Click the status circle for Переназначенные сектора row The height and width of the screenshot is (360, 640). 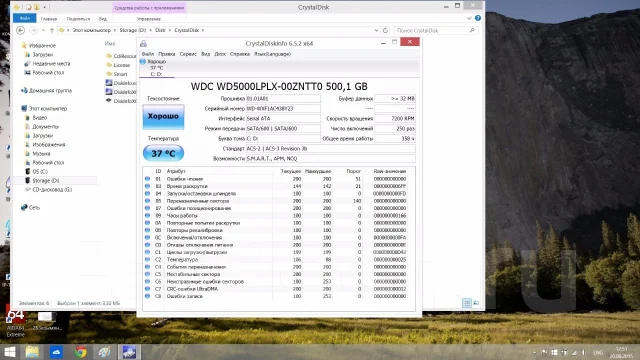coord(147,201)
